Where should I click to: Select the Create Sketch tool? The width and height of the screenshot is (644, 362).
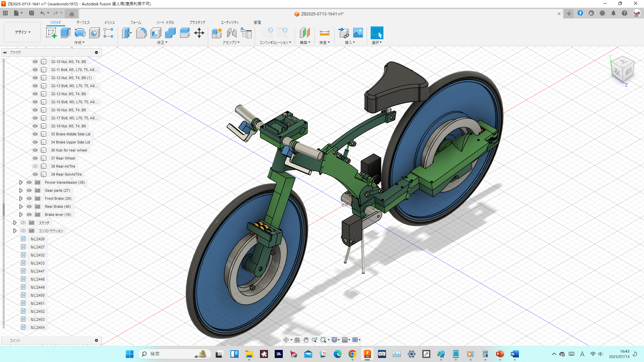click(51, 33)
